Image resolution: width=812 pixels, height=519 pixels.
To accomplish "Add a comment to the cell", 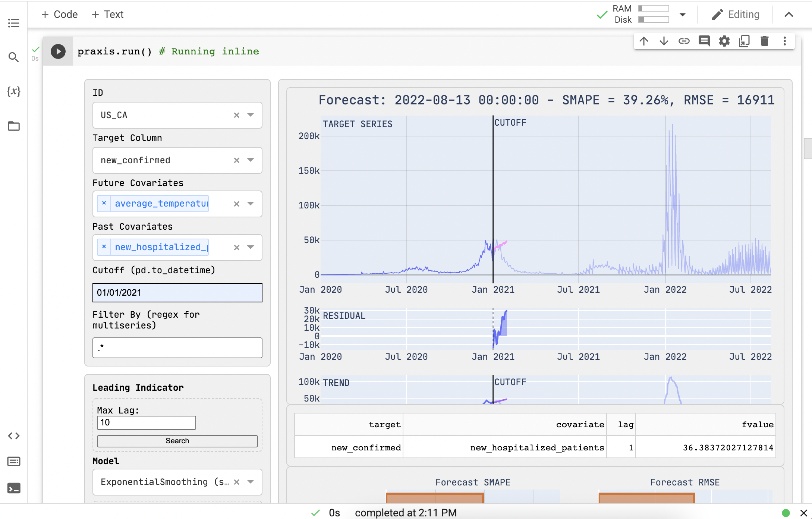I will [704, 41].
